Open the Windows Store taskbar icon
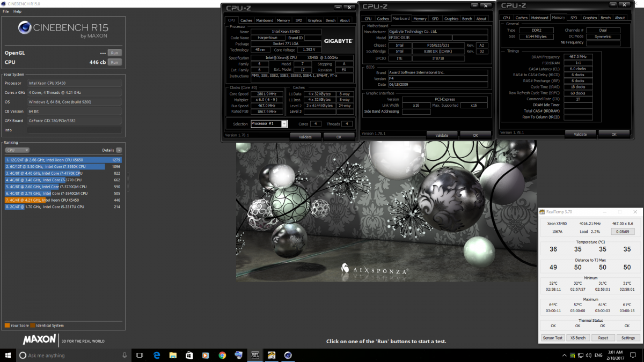The width and height of the screenshot is (644, 362). pos(189,355)
